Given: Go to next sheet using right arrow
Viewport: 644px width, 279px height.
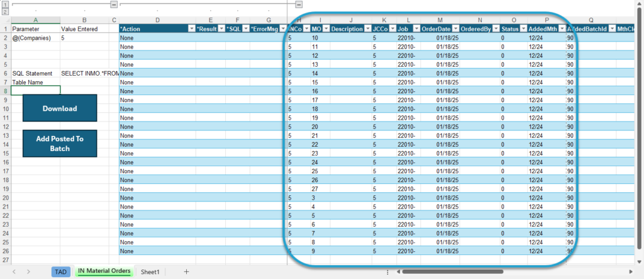Looking at the screenshot, I should pyautogui.click(x=28, y=271).
